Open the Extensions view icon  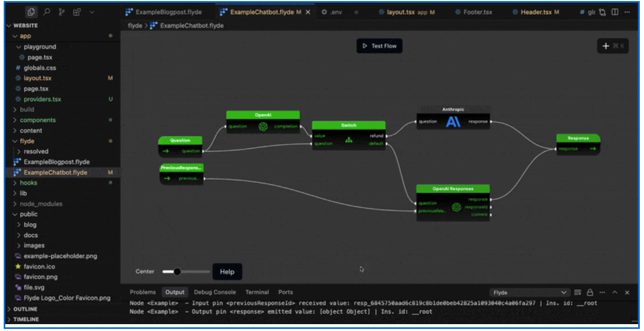pos(77,12)
